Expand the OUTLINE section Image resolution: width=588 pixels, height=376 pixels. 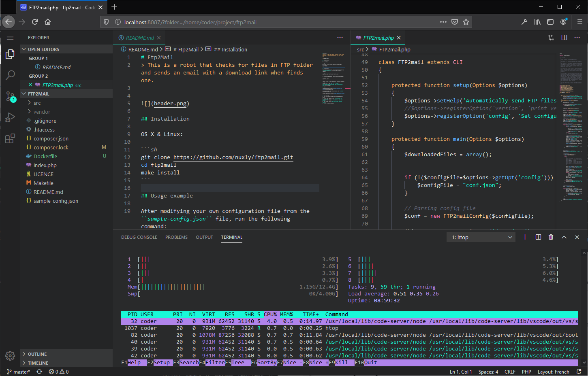[66, 354]
